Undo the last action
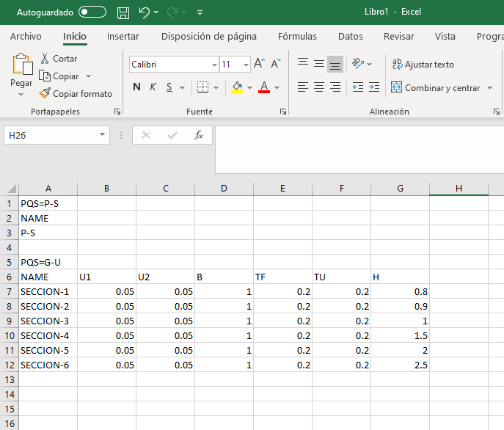 point(145,12)
